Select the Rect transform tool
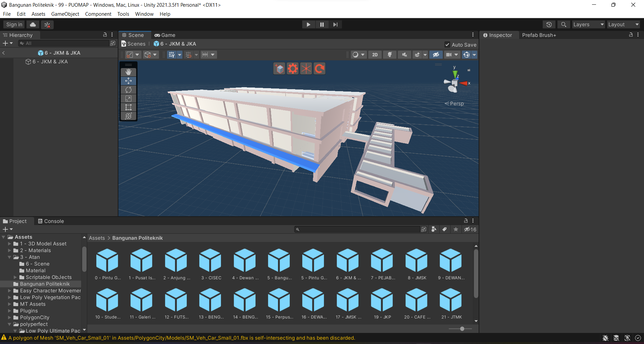 pos(128,107)
